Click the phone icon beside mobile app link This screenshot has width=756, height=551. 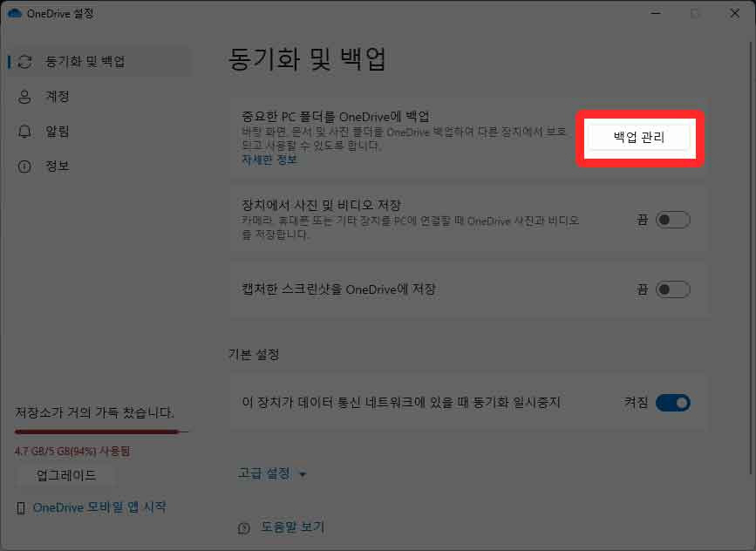[21, 507]
